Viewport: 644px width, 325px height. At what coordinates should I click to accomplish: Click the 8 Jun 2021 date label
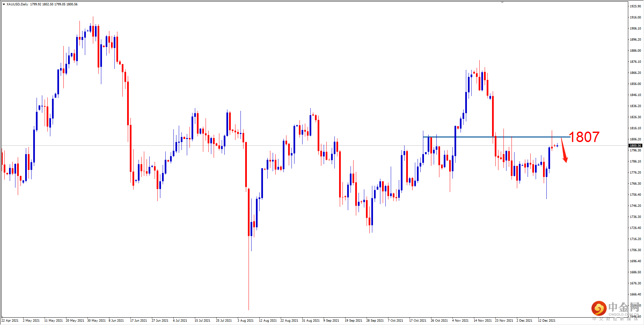pyautogui.click(x=116, y=321)
